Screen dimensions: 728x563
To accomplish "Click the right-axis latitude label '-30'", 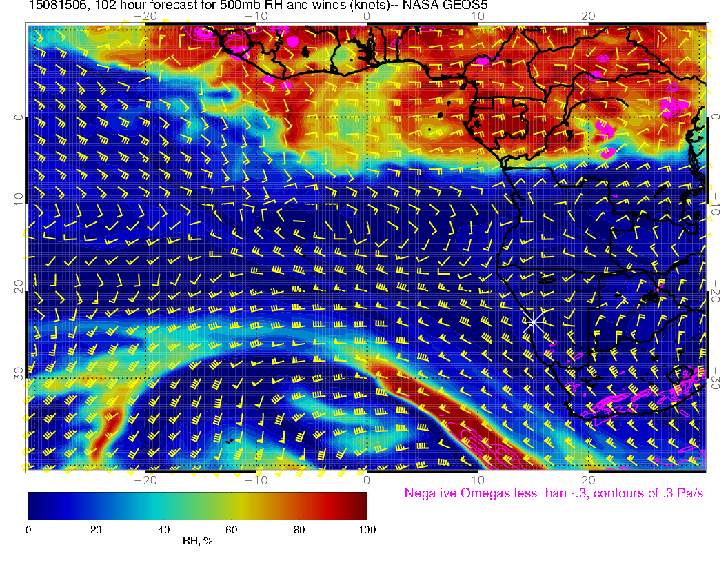I will click(716, 378).
